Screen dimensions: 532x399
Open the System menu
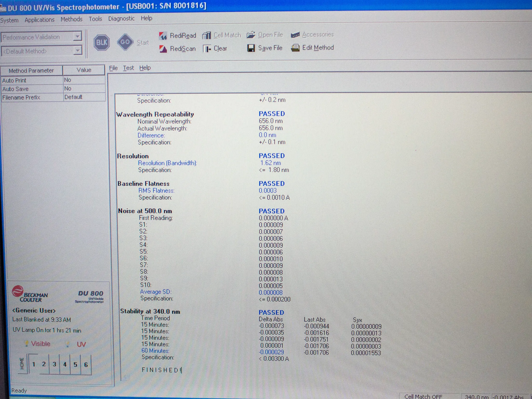tap(9, 20)
